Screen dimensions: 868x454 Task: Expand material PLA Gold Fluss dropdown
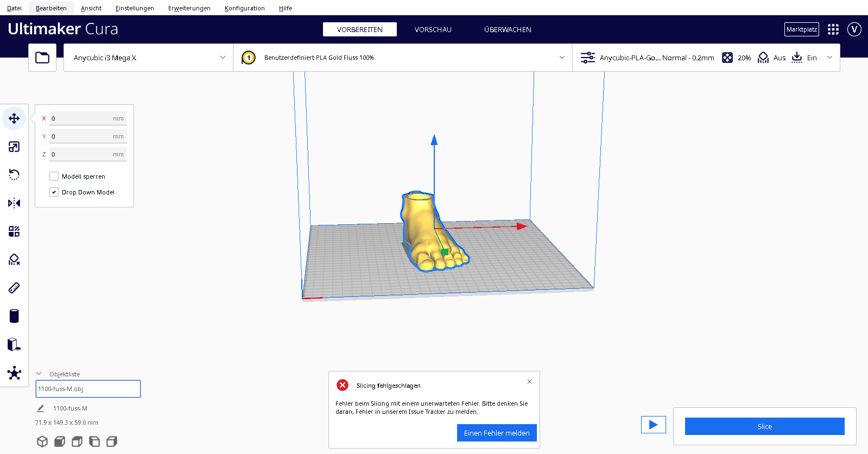pos(403,58)
